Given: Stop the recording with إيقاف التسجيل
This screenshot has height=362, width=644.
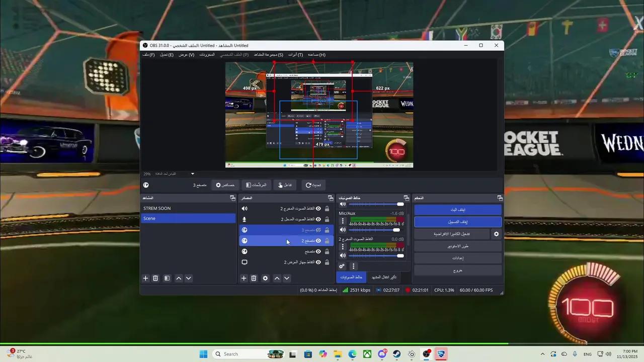Looking at the screenshot, I should [457, 222].
